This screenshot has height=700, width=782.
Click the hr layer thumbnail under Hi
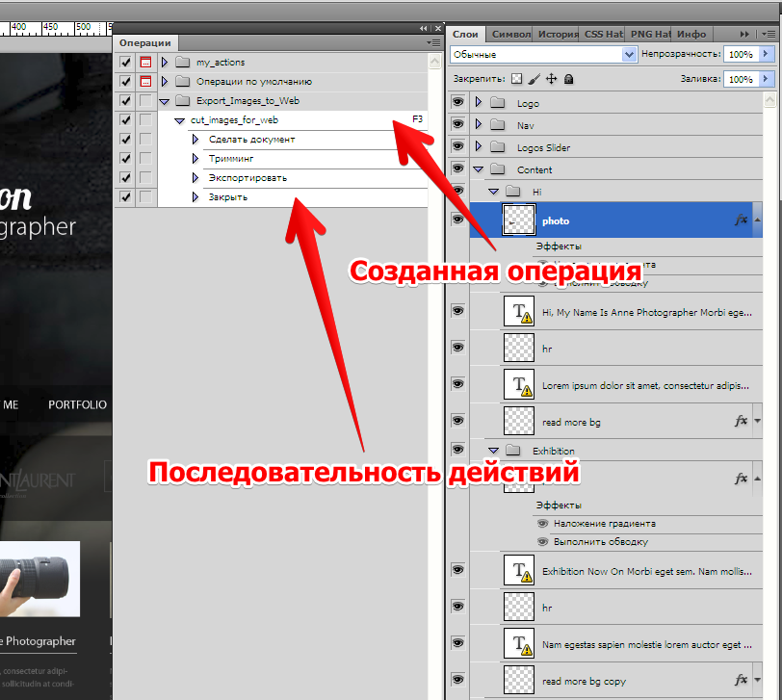pyautogui.click(x=519, y=348)
